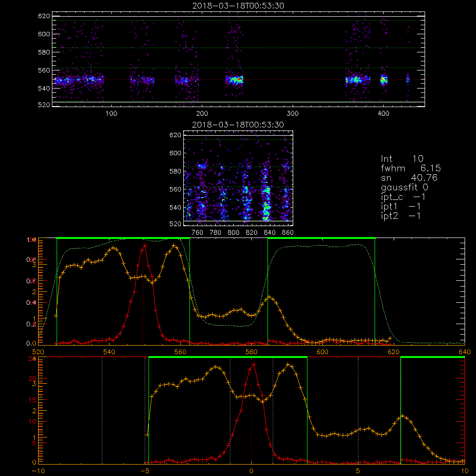Click y-axis label 540 on middle spectrogram
476x476 pixels.
tap(175, 208)
